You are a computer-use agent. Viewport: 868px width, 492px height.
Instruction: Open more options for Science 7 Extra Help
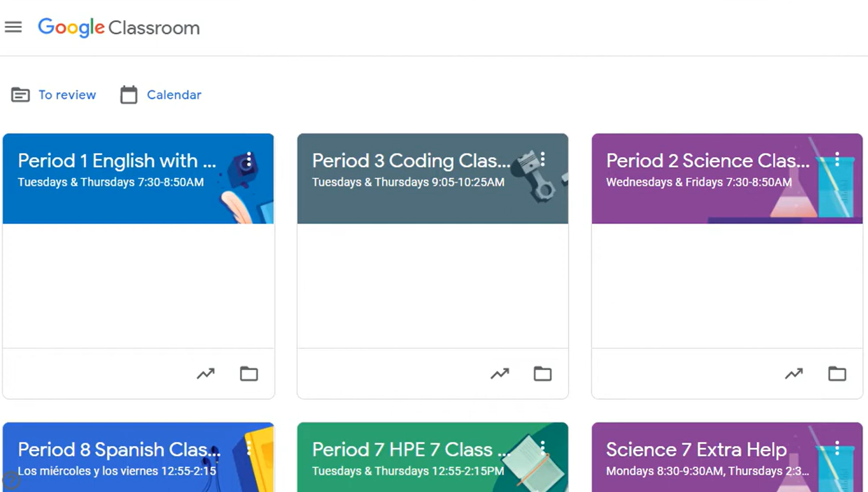pyautogui.click(x=837, y=448)
